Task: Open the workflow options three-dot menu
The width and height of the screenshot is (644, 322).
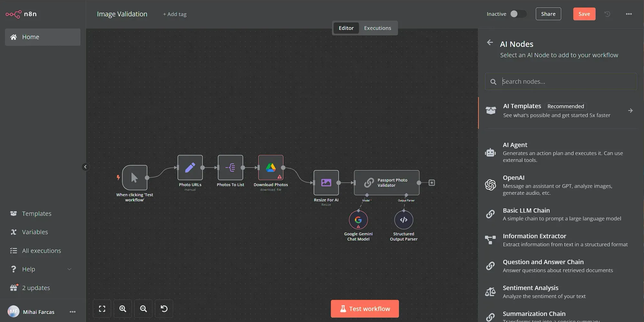Action: click(x=629, y=14)
